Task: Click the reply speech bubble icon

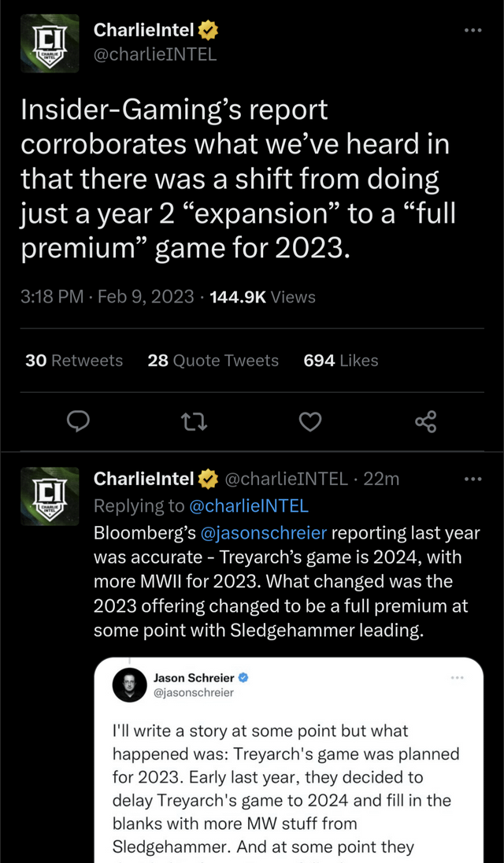Action: click(76, 423)
